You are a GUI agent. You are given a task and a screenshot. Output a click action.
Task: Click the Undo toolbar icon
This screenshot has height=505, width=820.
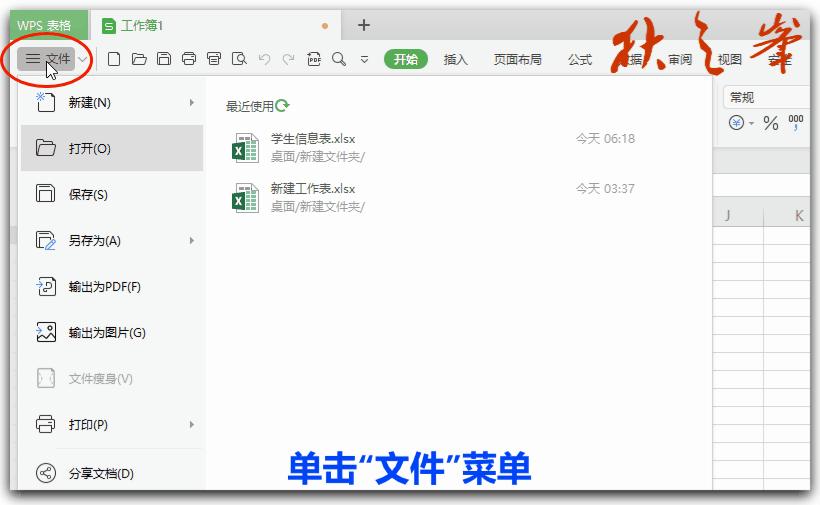click(265, 59)
